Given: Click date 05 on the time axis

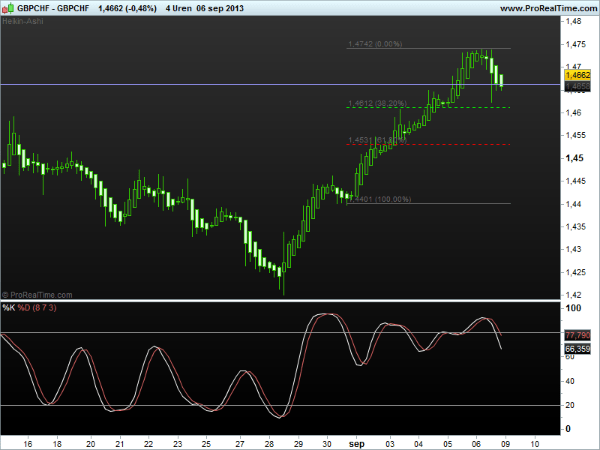Looking at the screenshot, I should [447, 444].
